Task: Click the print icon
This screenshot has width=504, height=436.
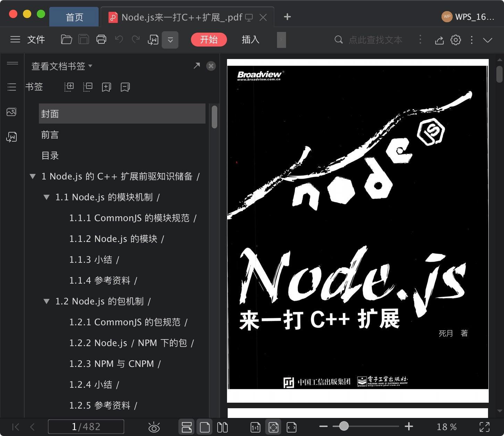Action: tap(101, 40)
